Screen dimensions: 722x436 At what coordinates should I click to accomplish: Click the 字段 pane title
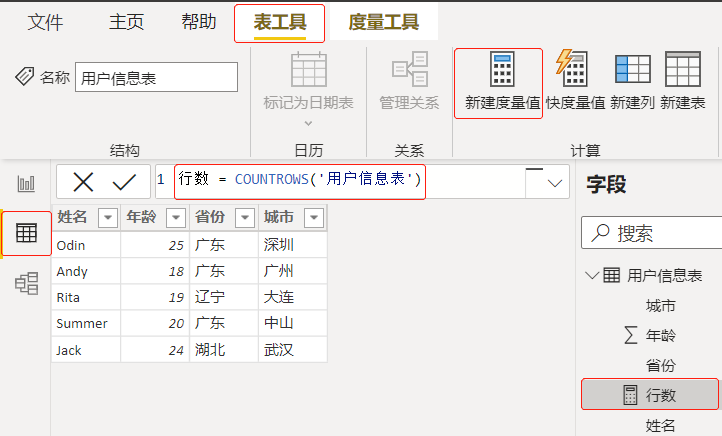606,184
